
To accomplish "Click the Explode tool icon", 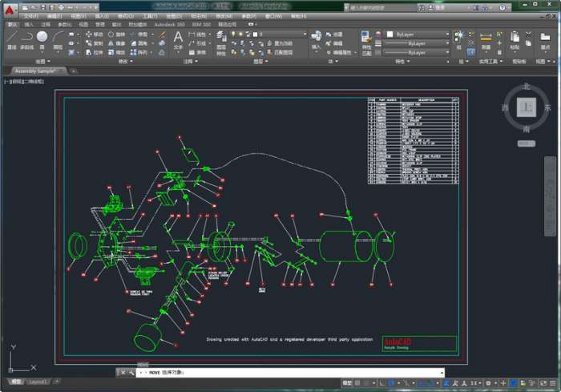I will pyautogui.click(x=162, y=43).
